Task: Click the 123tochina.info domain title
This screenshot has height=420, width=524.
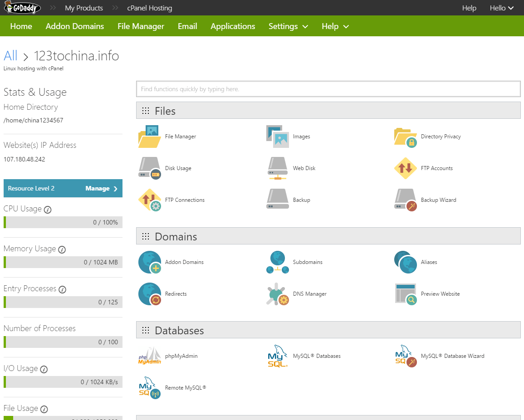Action: tap(76, 56)
